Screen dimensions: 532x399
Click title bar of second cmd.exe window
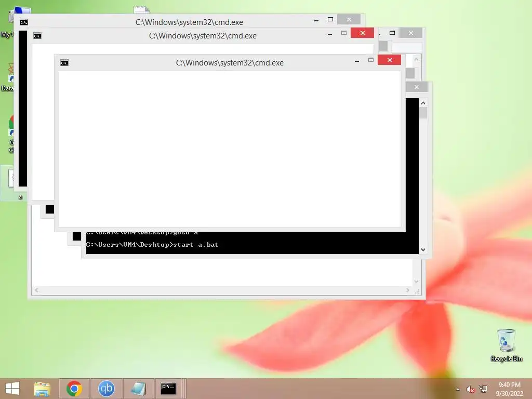tap(203, 36)
